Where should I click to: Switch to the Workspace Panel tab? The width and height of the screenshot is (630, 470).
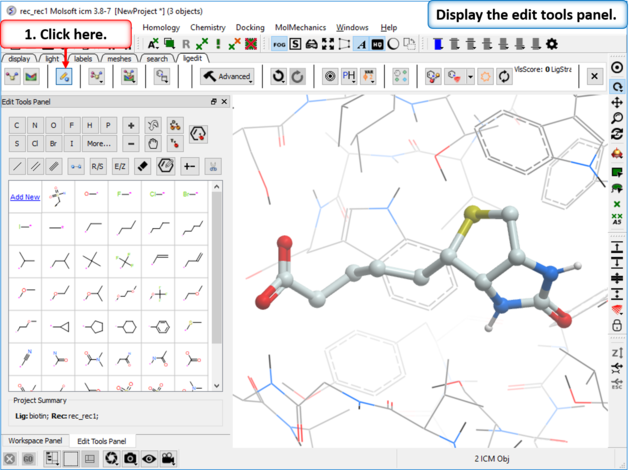(x=35, y=441)
